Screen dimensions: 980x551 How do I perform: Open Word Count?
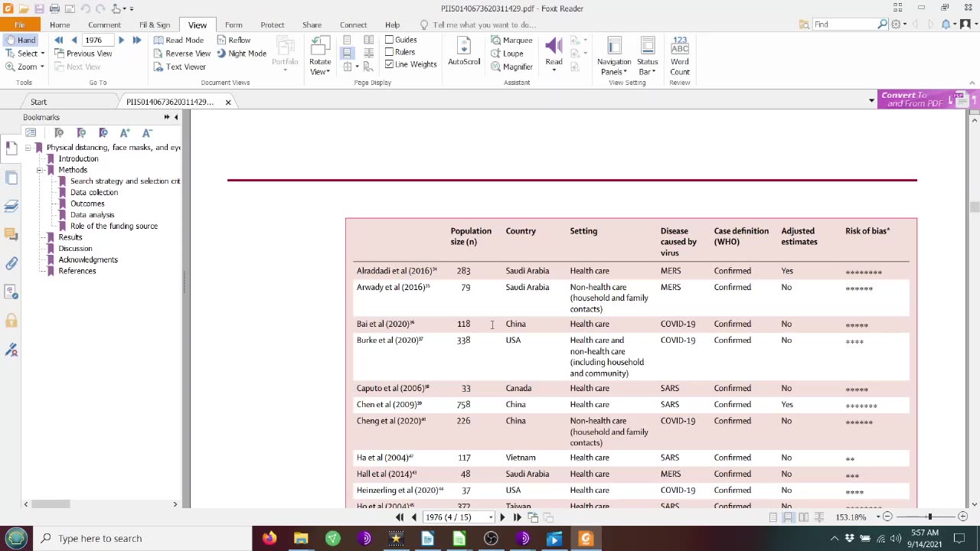(680, 56)
